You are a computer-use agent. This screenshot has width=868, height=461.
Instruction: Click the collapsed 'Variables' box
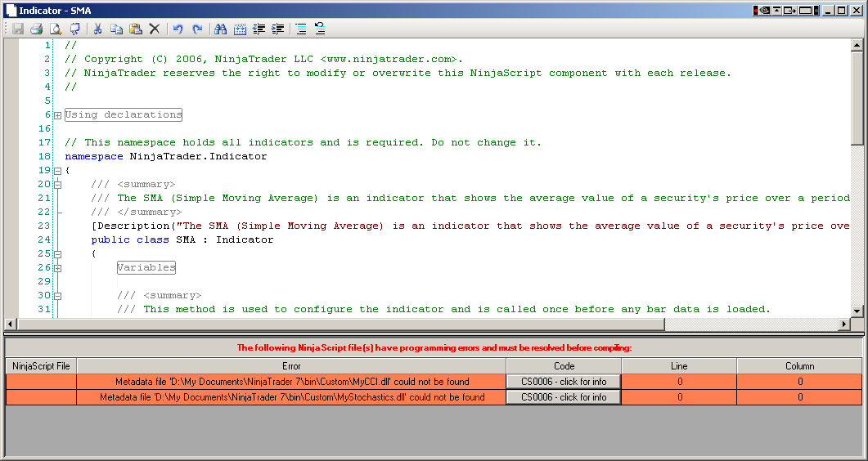coord(146,267)
